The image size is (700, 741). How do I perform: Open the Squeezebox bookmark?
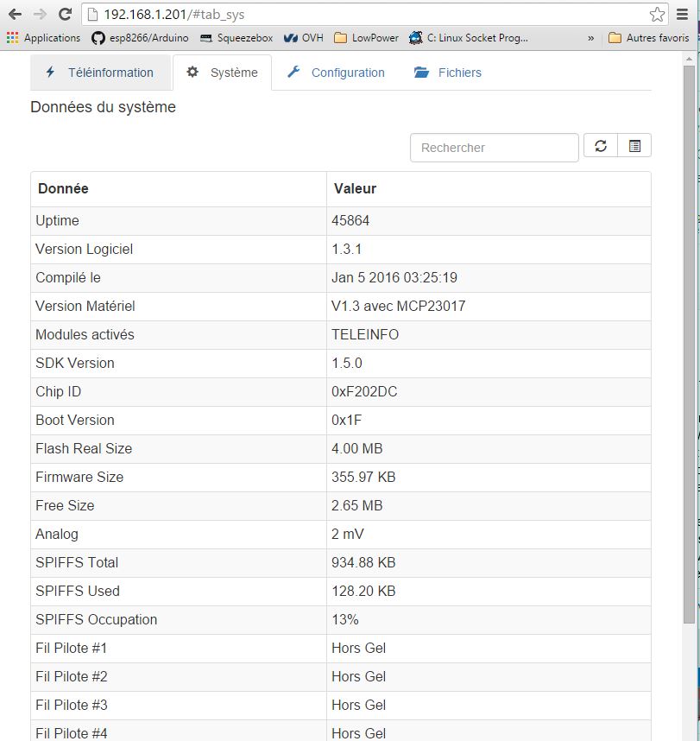coord(236,38)
